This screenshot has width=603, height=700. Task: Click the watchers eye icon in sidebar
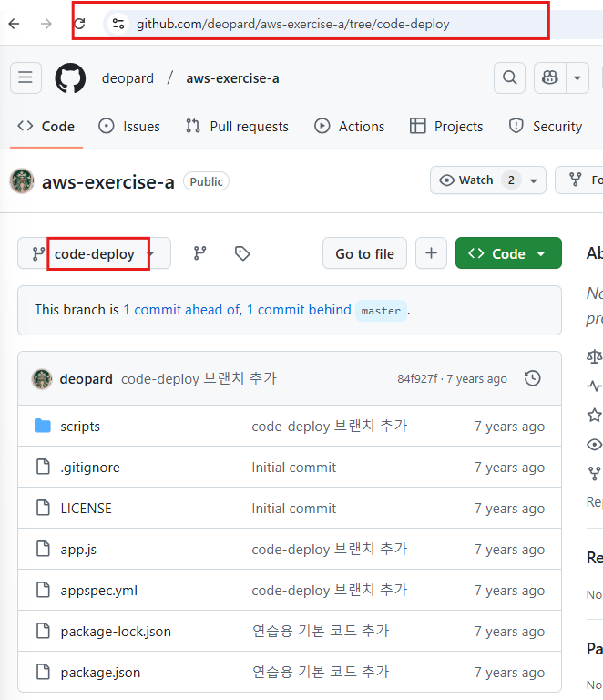[x=595, y=445]
